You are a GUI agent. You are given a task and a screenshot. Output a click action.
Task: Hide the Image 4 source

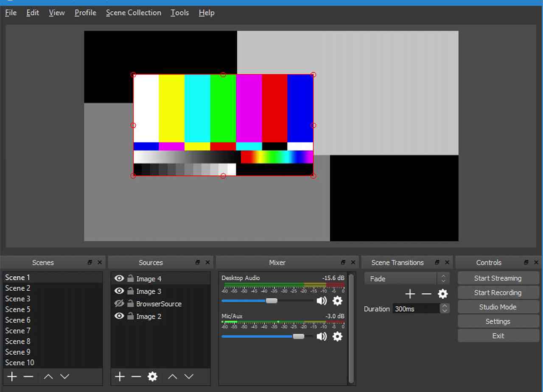coord(119,278)
